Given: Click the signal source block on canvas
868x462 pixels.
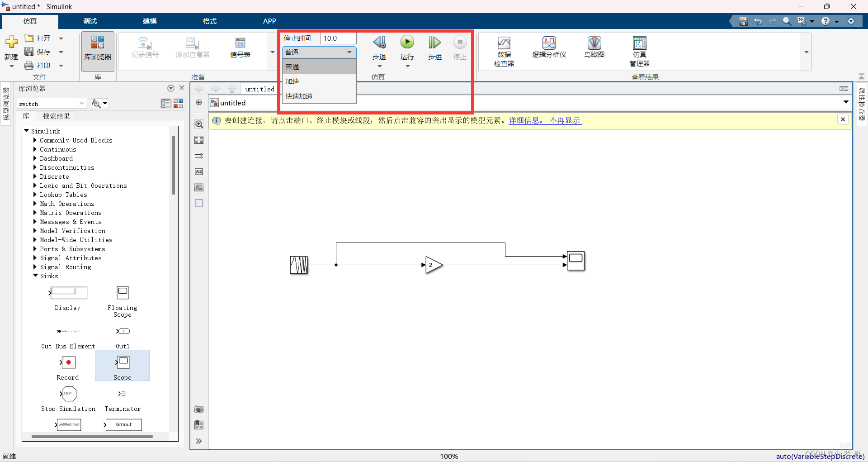Looking at the screenshot, I should pos(299,265).
